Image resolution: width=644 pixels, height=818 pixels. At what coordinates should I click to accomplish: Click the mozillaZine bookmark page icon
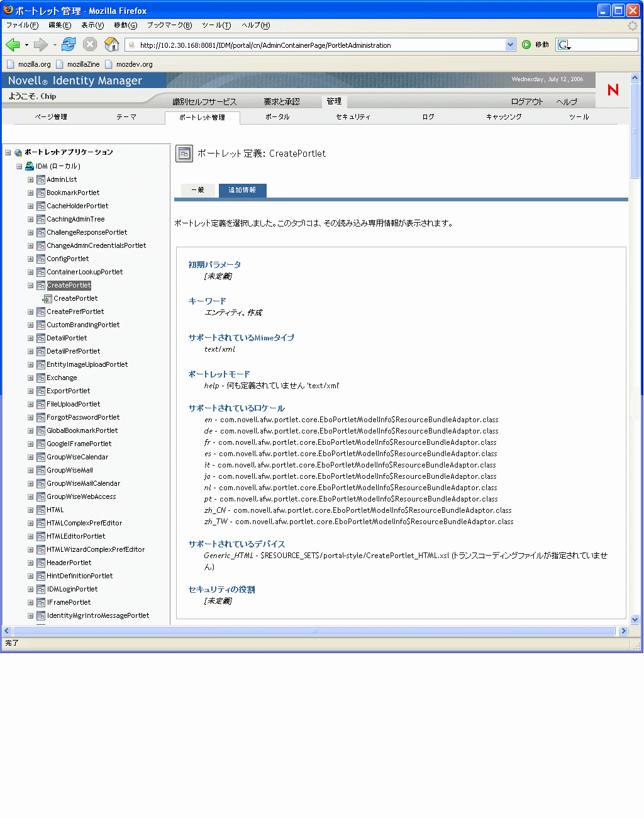click(x=60, y=64)
